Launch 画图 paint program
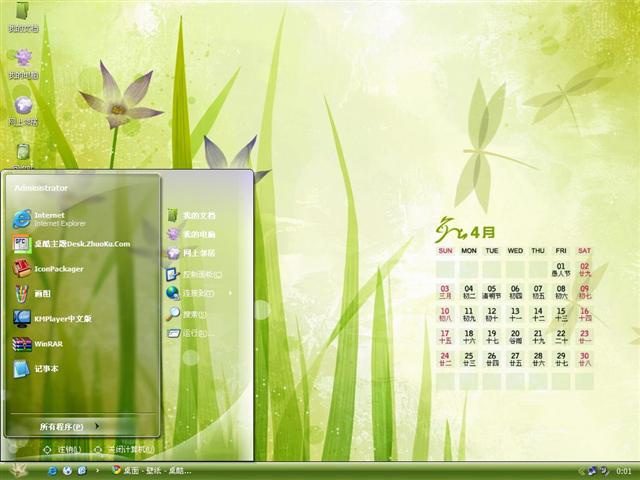Image resolution: width=640 pixels, height=480 pixels. pyautogui.click(x=32, y=294)
